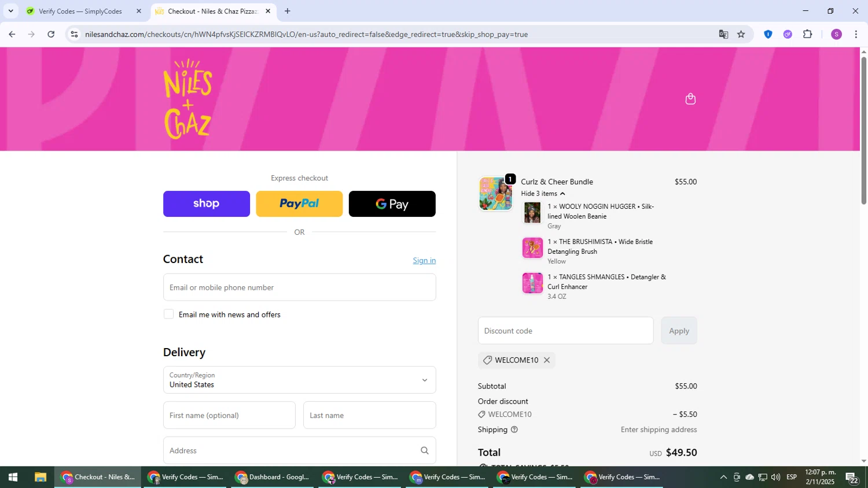
Task: Go back with the browser back arrow
Action: click(x=12, y=34)
